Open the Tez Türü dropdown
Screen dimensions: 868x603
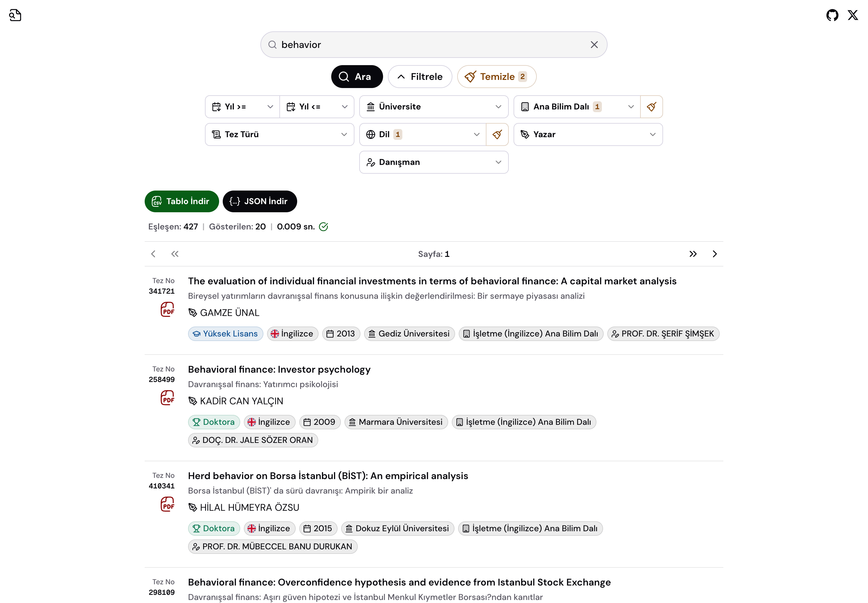(279, 134)
